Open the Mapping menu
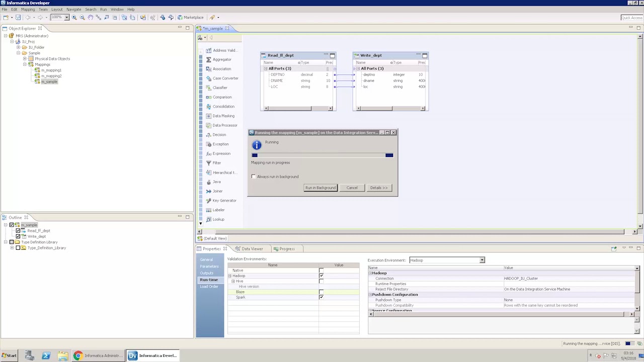 tap(28, 9)
